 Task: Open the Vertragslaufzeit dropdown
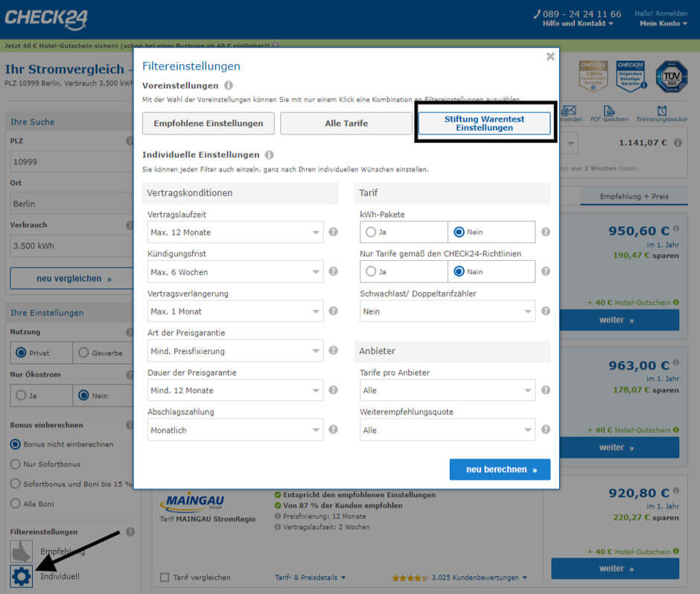[x=235, y=232]
